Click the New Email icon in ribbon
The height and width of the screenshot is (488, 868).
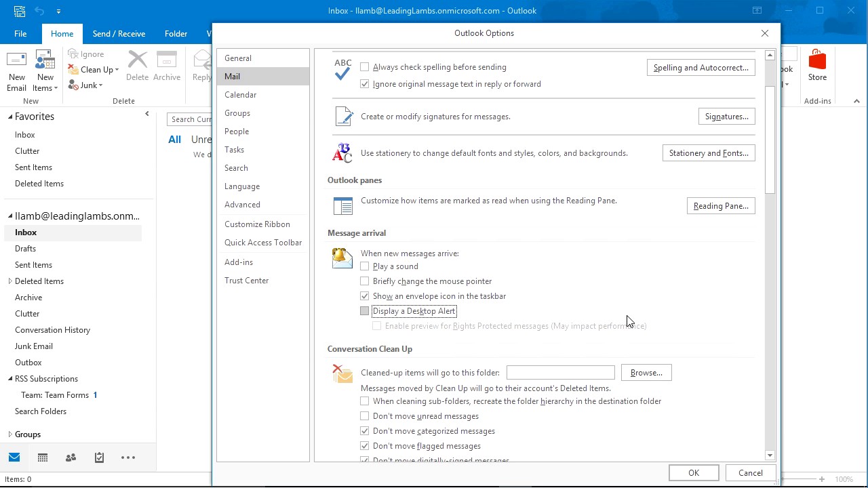pos(16,71)
